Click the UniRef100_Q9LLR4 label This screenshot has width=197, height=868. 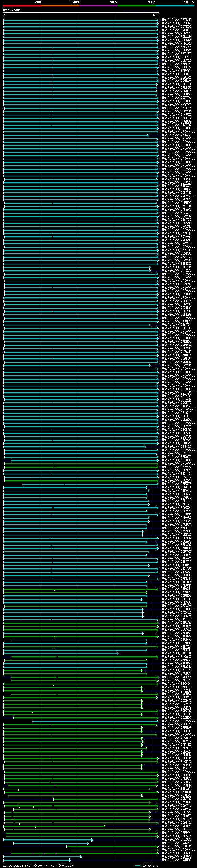(177, 67)
